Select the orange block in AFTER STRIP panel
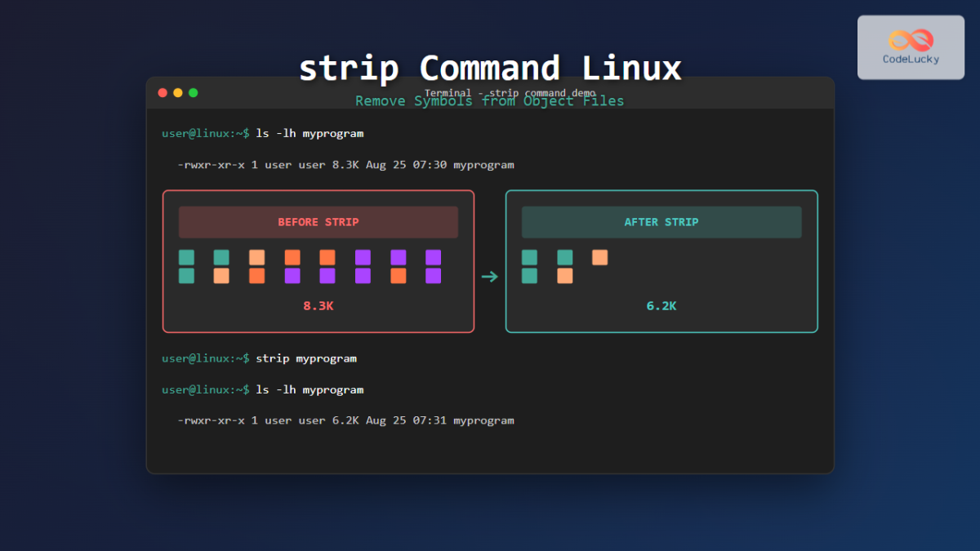Viewport: 980px width, 551px height. tap(599, 257)
